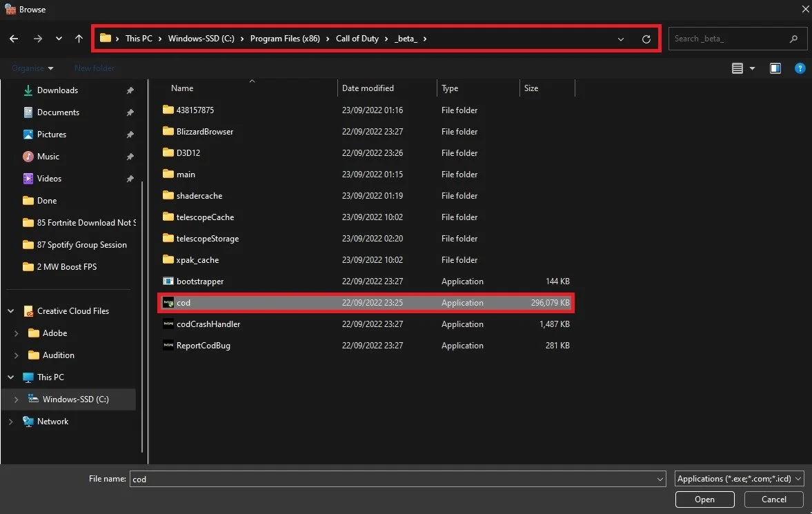Image resolution: width=812 pixels, height=514 pixels.
Task: Open the Help icon
Action: tap(800, 68)
